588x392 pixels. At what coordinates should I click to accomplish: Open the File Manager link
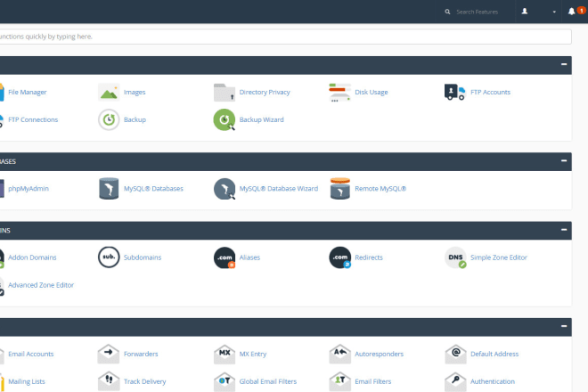tap(28, 93)
